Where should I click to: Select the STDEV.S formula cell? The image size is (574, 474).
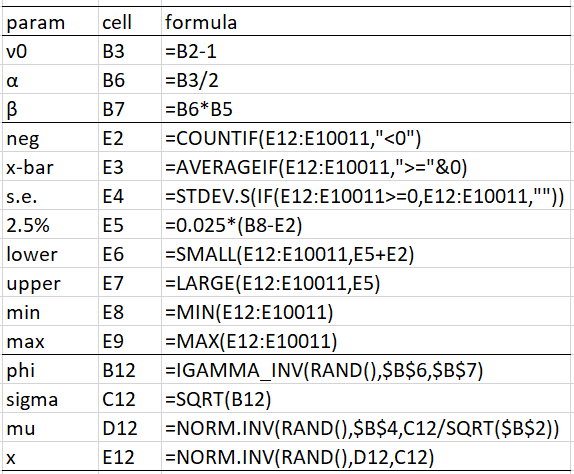pos(366,195)
